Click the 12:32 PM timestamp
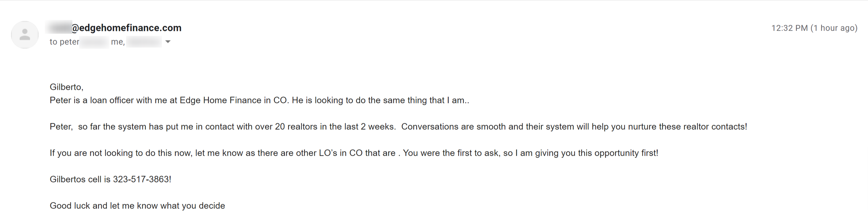This screenshot has height=222, width=868. [789, 28]
